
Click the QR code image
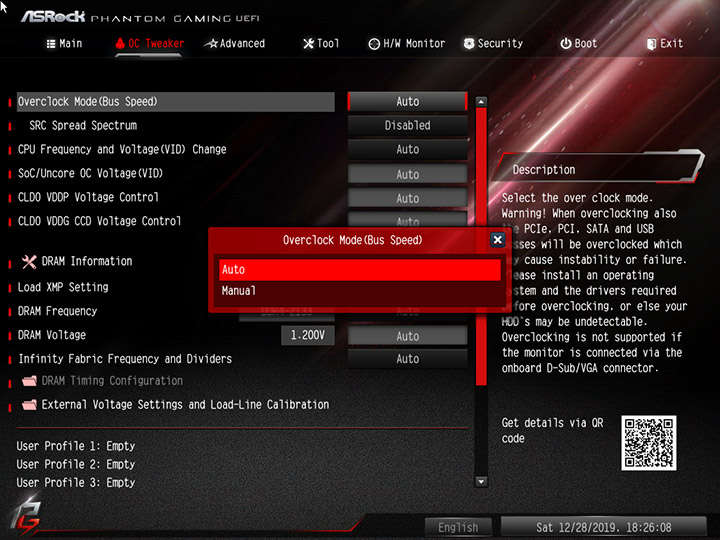pyautogui.click(x=648, y=443)
